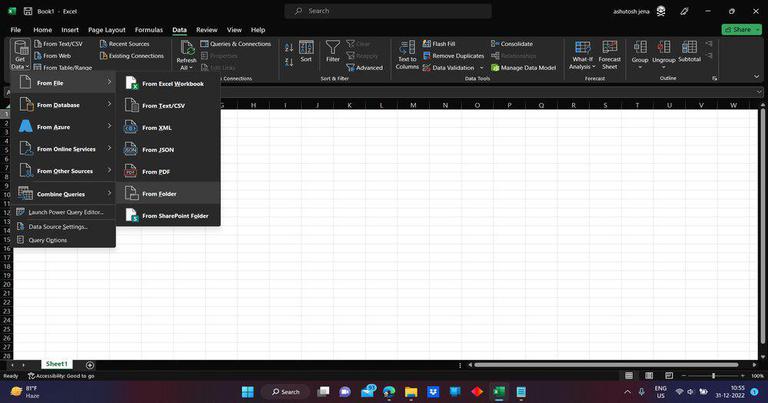768x403 pixels.
Task: Expand the From Database submenu
Action: tap(64, 105)
